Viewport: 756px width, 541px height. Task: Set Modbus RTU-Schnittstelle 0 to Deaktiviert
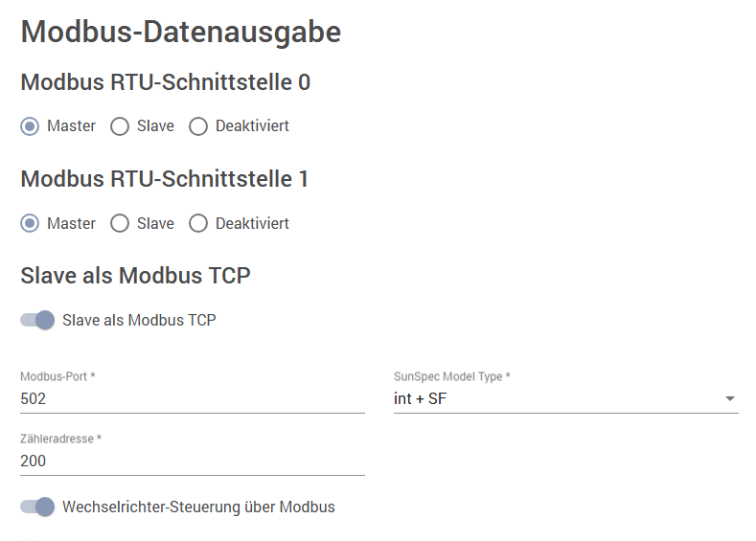point(198,125)
